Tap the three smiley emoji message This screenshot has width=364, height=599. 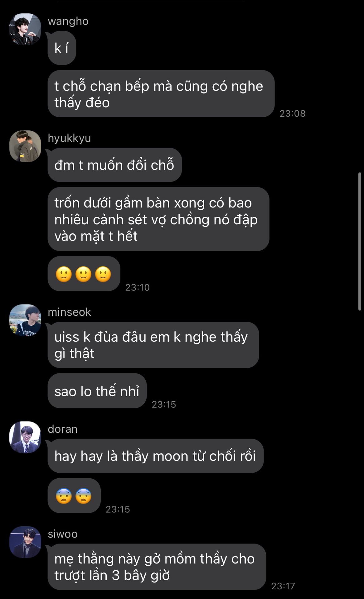[84, 274]
